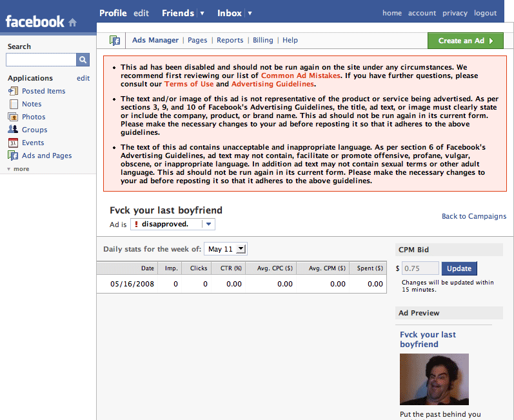Click the search magnifier button
The height and width of the screenshot is (420, 514).
click(x=83, y=59)
